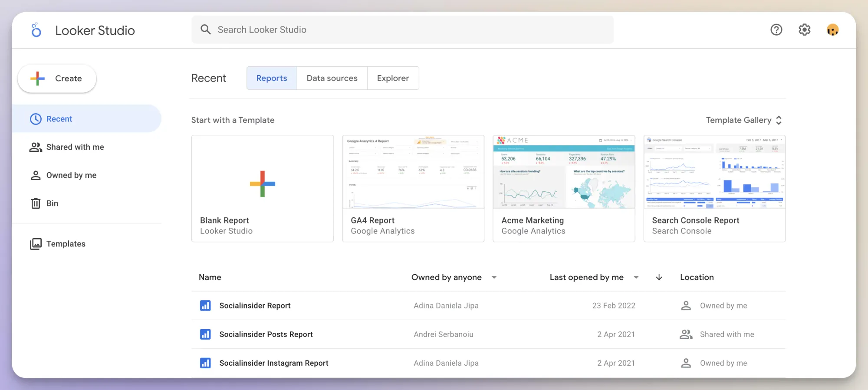Open Bin in the sidebar
This screenshot has height=390, width=868.
87,203
